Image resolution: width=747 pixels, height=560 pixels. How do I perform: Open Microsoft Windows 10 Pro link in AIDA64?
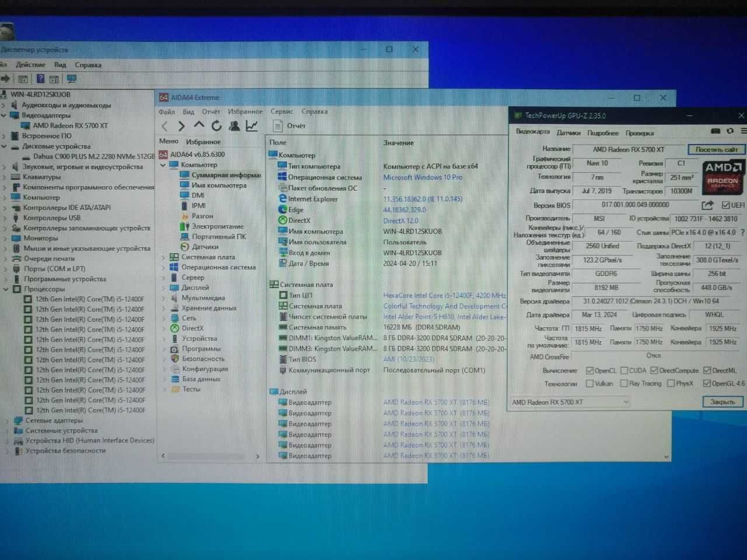coord(423,177)
